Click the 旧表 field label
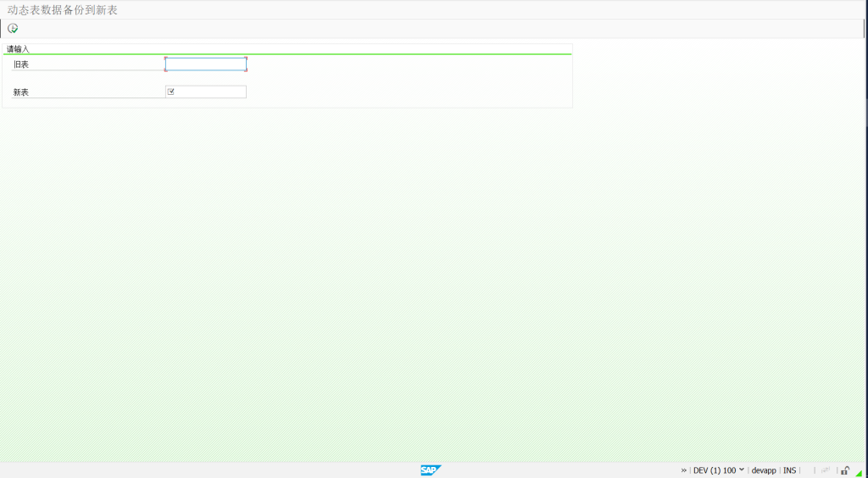 click(x=21, y=64)
